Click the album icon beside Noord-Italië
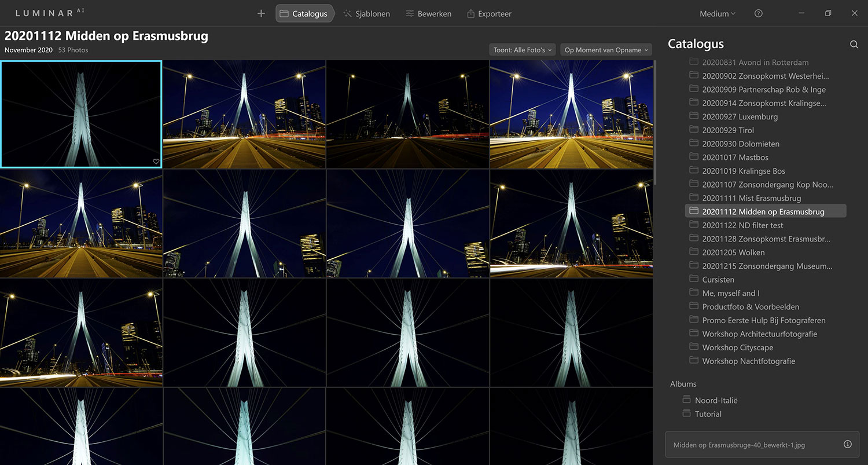This screenshot has width=868, height=465. point(687,400)
